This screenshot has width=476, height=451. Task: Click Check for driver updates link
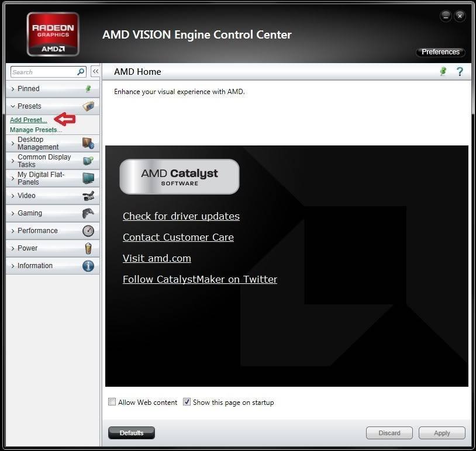tap(181, 216)
